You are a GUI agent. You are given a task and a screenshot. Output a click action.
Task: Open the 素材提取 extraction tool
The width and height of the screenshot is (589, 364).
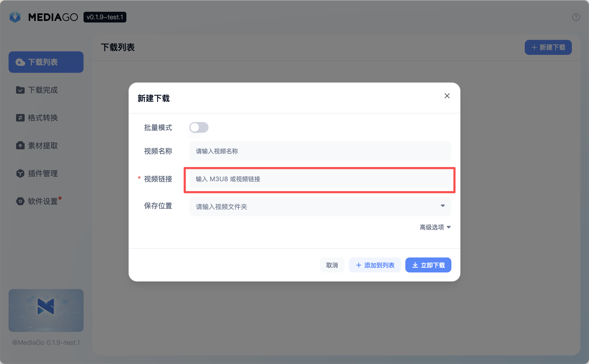click(x=20, y=146)
